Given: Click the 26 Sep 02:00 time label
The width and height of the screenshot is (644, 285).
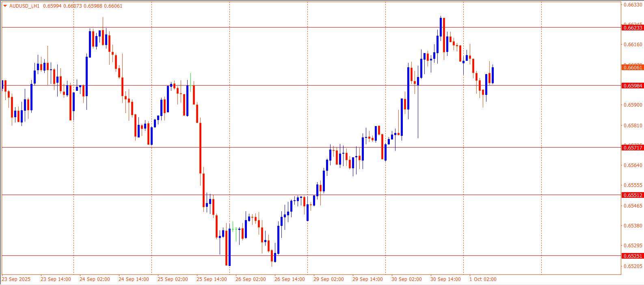Looking at the screenshot, I should click(251, 279).
